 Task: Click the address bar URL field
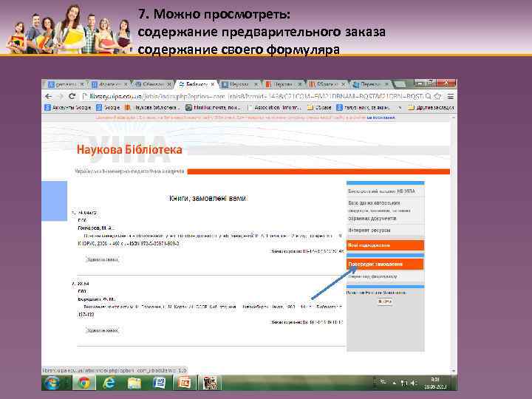(x=254, y=96)
